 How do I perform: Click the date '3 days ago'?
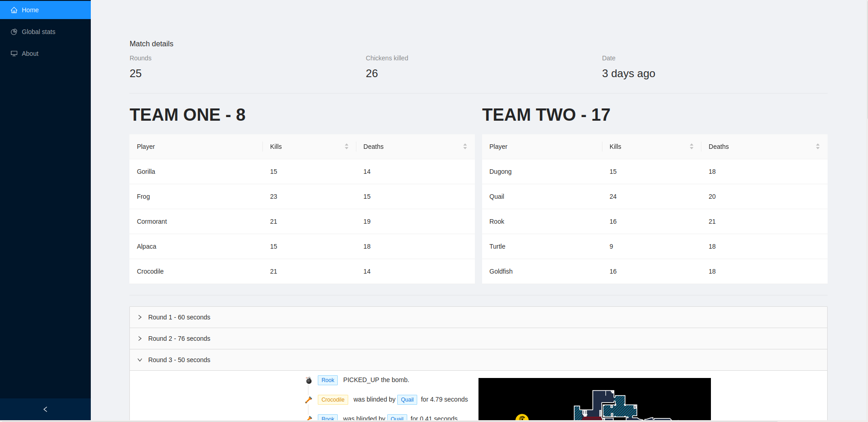(628, 74)
